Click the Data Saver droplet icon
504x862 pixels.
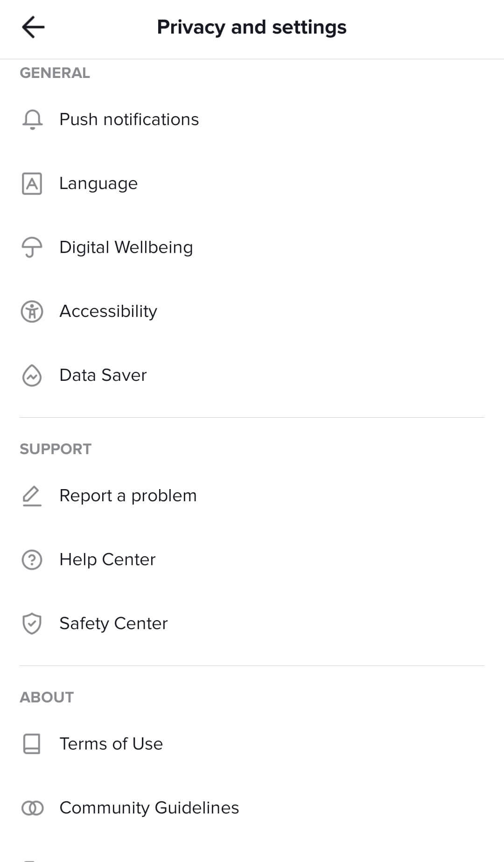[32, 375]
